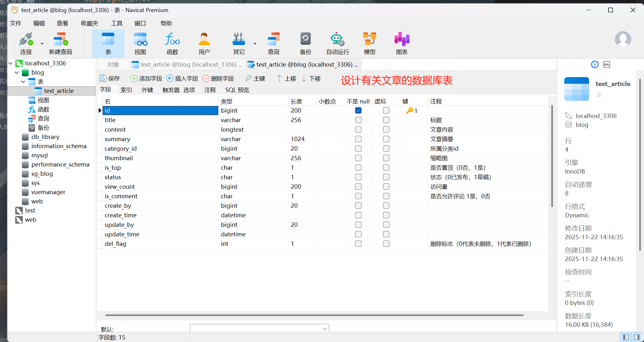Screen dimensions: 644x342
Task: Open the 新建查询 (New Query) tool
Action: click(60, 43)
